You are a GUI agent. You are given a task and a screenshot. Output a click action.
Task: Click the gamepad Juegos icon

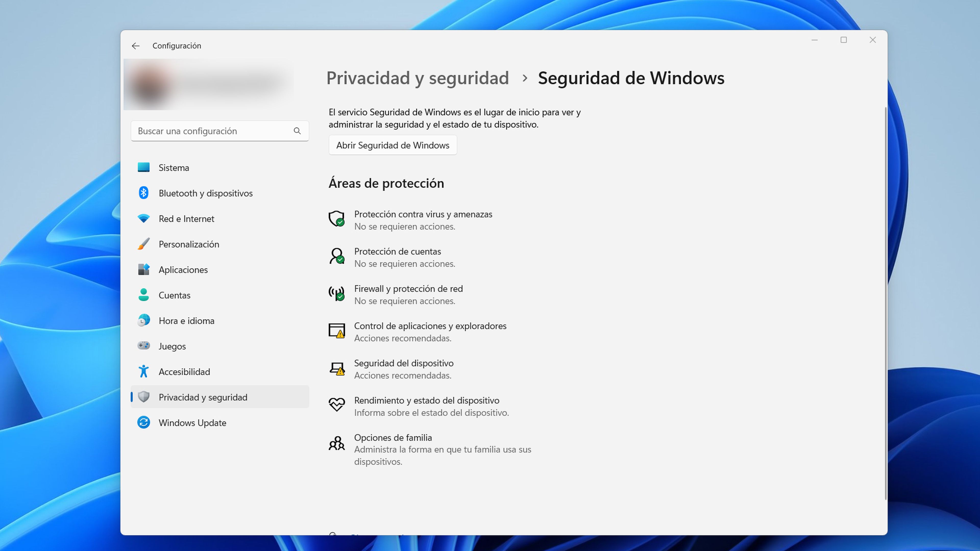click(143, 346)
